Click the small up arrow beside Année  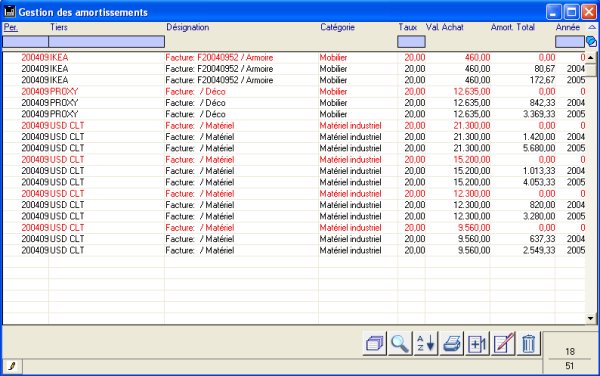click(x=592, y=27)
